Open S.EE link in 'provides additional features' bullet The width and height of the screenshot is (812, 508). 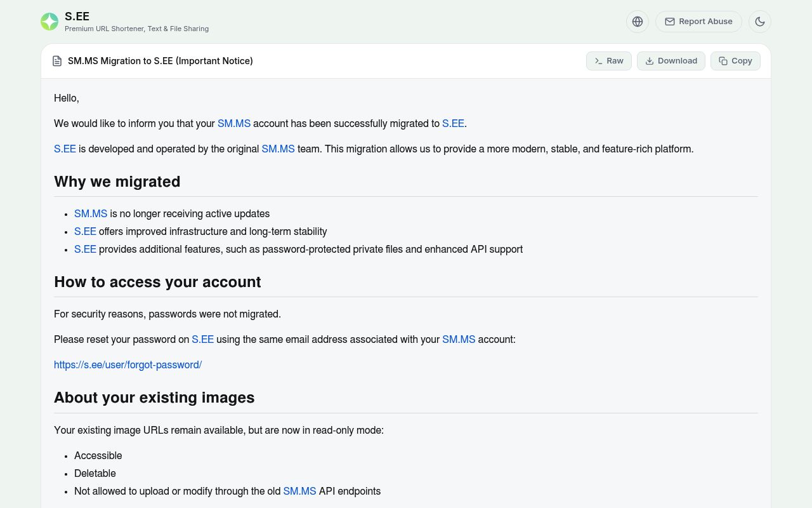(x=85, y=250)
